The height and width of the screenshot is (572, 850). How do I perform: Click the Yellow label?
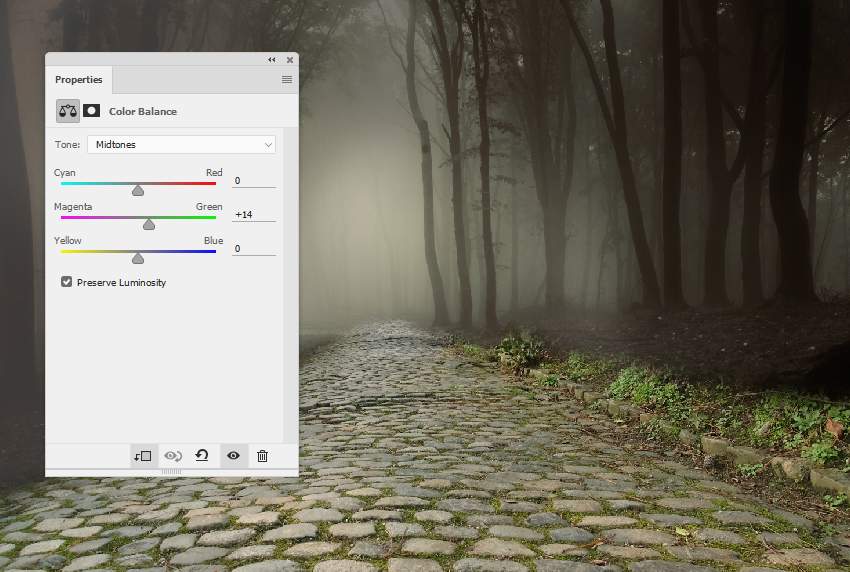[67, 240]
